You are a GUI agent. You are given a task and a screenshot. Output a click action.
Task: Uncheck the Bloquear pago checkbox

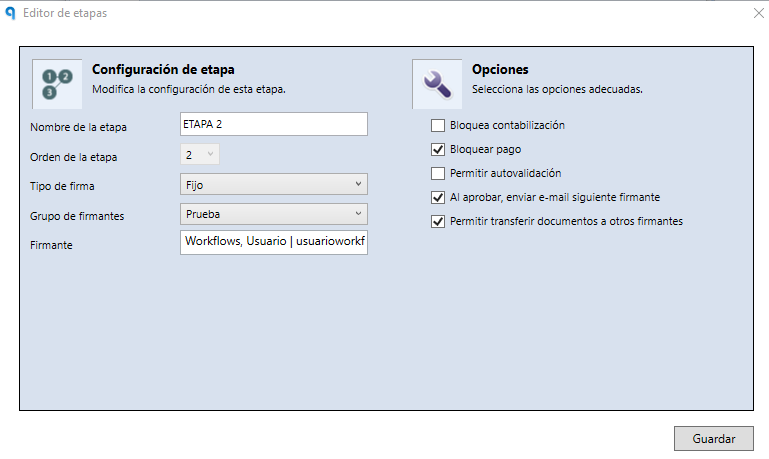click(x=438, y=150)
